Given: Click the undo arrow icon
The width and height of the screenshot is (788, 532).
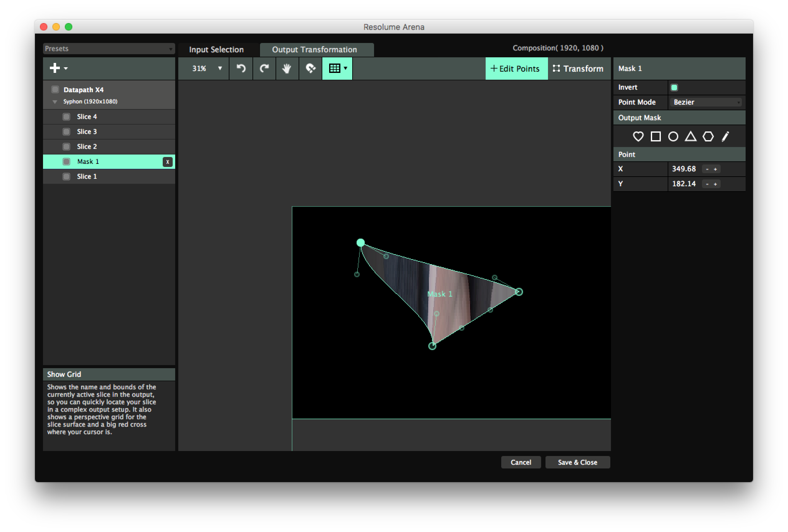Looking at the screenshot, I should [x=241, y=69].
